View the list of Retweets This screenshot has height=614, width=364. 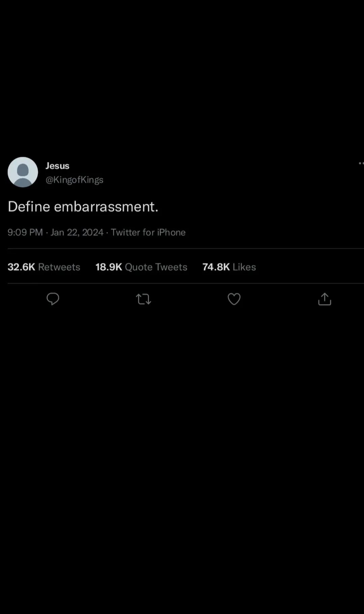(x=59, y=267)
